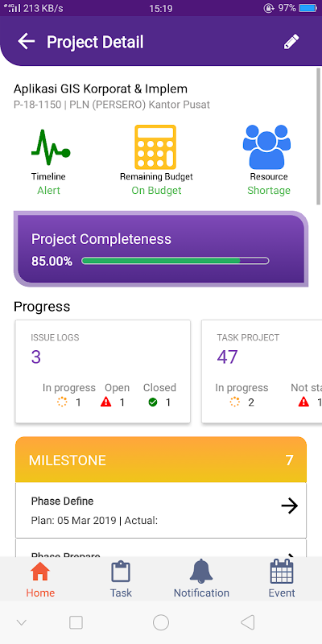Go to the Home tab
Screen dimensions: 322x644
tap(40, 580)
